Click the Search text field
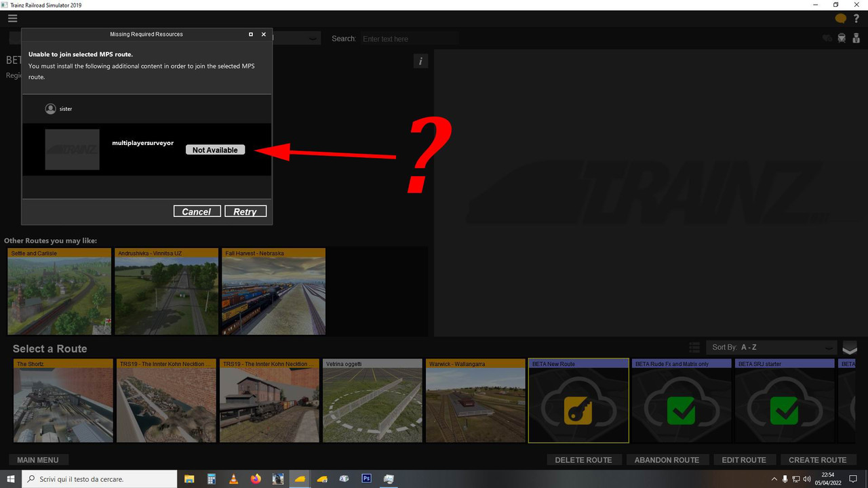Screen dimensions: 868x488 click(409, 39)
